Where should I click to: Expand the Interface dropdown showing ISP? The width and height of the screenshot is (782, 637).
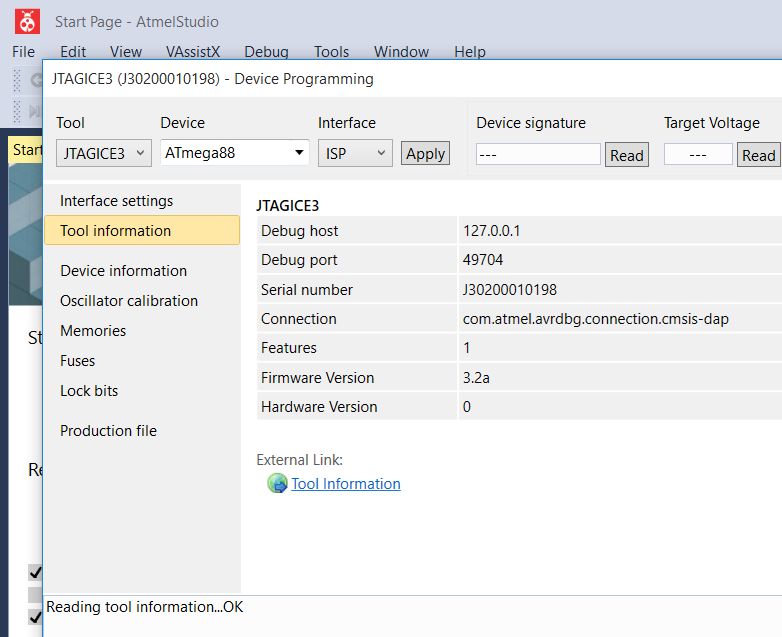pos(355,153)
